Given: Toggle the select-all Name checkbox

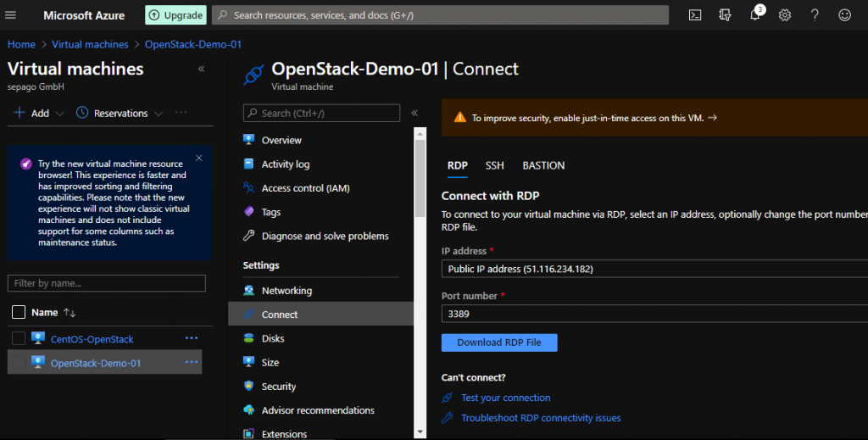Looking at the screenshot, I should [x=19, y=312].
